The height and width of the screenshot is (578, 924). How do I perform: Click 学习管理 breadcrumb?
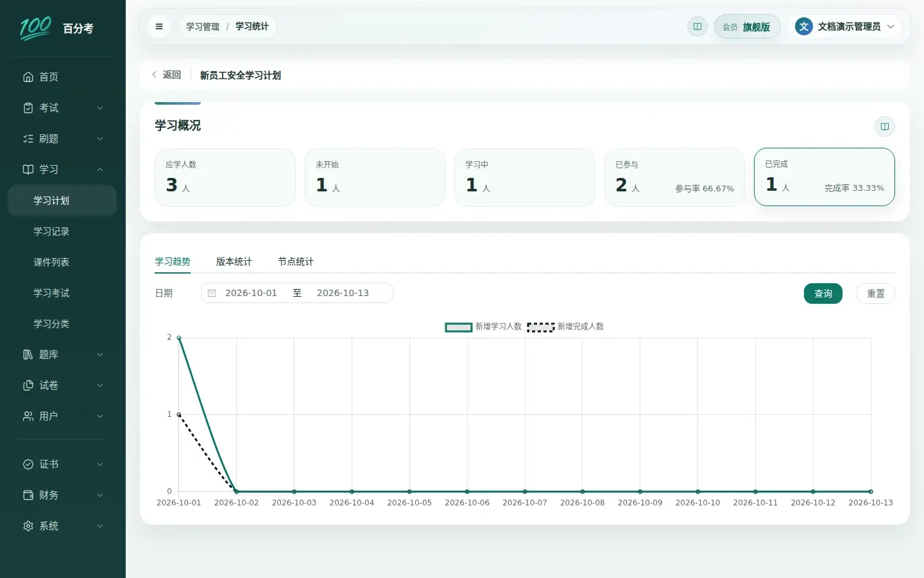(203, 26)
